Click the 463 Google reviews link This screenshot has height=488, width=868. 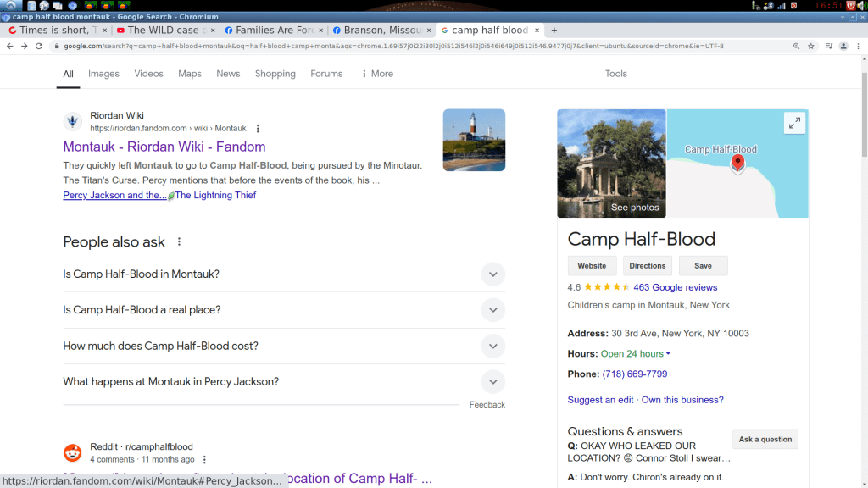click(675, 287)
